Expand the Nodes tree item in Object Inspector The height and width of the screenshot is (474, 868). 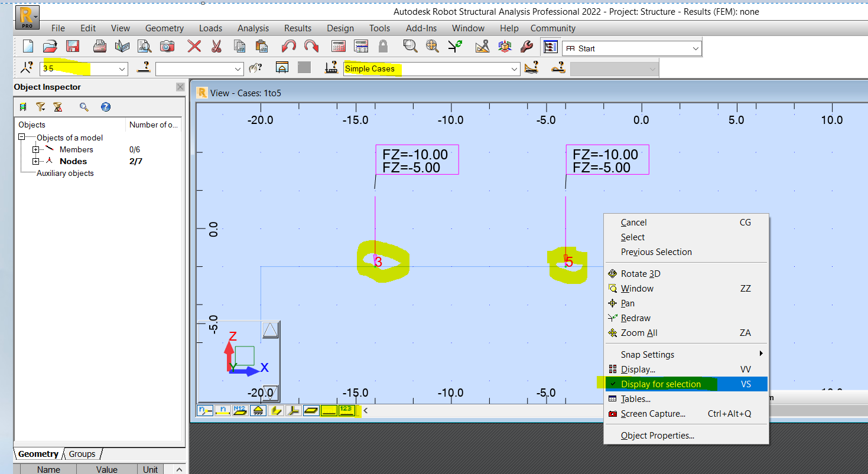pos(36,161)
